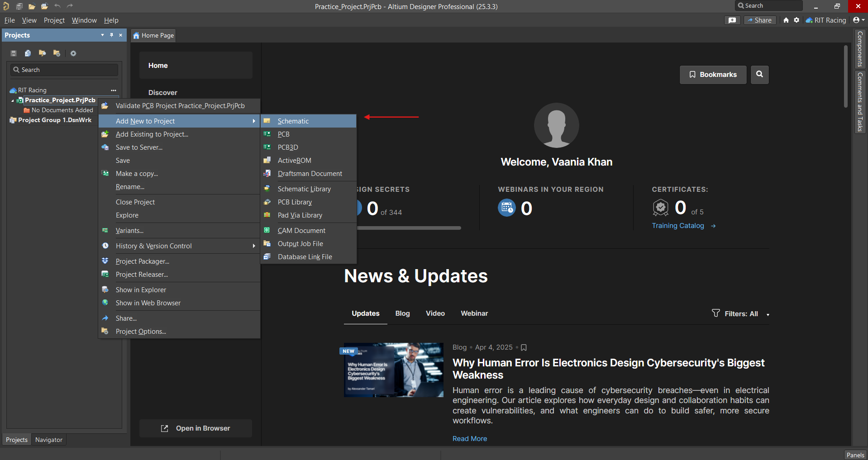The width and height of the screenshot is (868, 460).
Task: Click the Save All icon in title bar
Action: 19,6
